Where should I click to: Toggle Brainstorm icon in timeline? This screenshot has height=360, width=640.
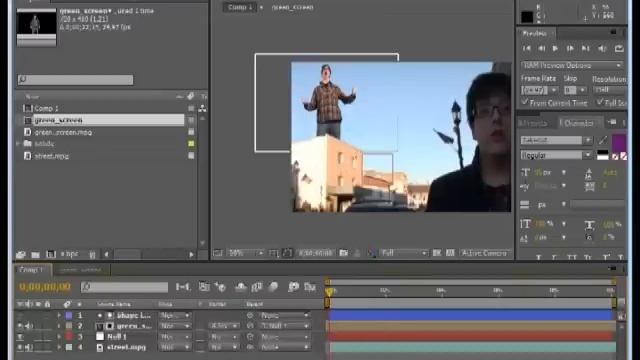pyautogui.click(x=293, y=287)
